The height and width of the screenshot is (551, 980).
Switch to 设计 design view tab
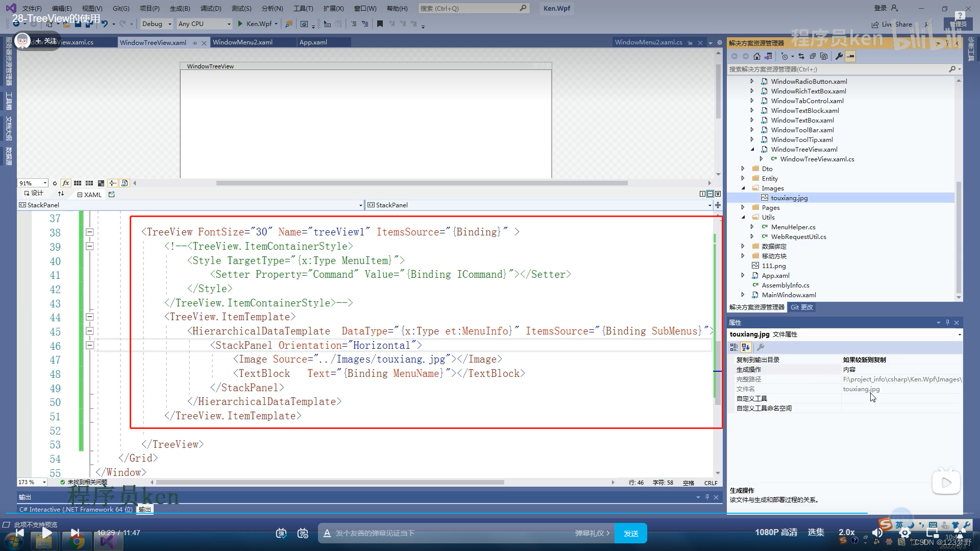pos(34,194)
